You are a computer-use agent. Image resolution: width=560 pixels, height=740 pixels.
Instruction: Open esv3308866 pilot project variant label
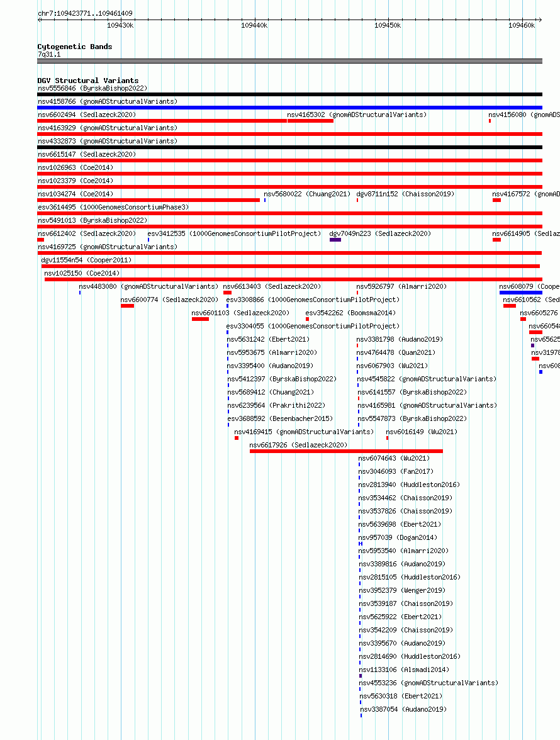point(313,300)
